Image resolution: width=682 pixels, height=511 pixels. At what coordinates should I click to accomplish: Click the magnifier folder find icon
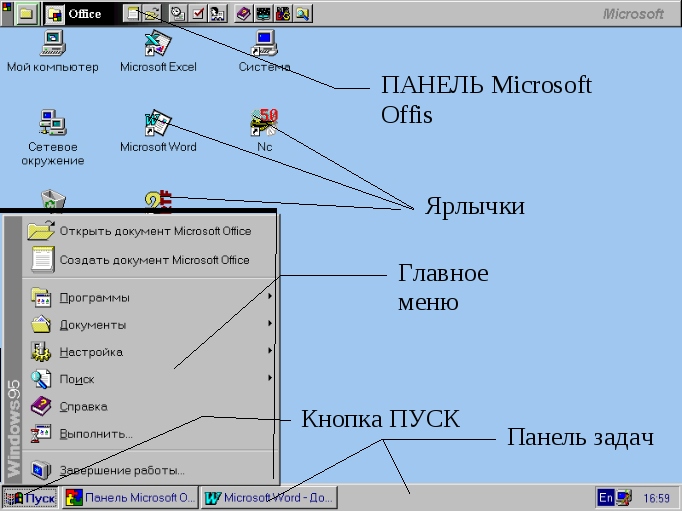coord(303,14)
